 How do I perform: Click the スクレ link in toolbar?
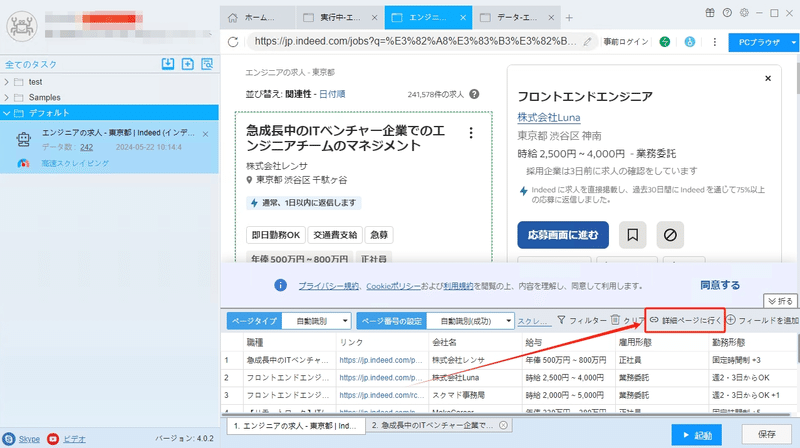tap(532, 321)
